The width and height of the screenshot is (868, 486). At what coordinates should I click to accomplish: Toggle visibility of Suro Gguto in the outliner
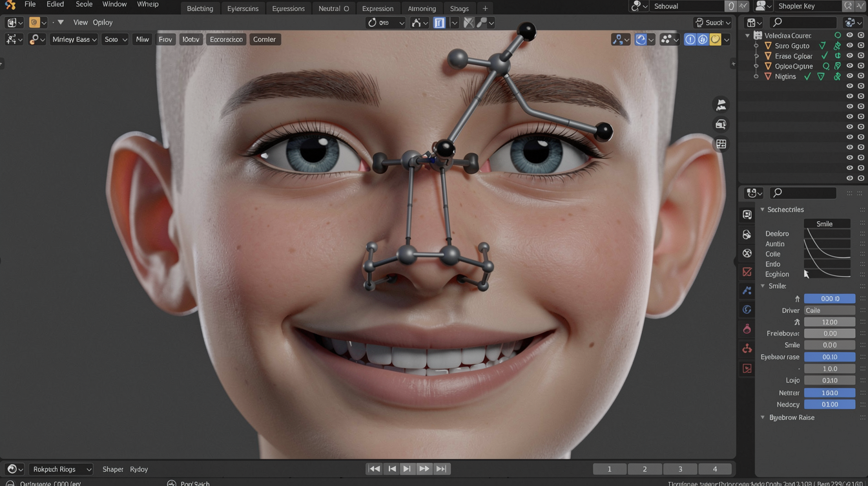tap(850, 45)
